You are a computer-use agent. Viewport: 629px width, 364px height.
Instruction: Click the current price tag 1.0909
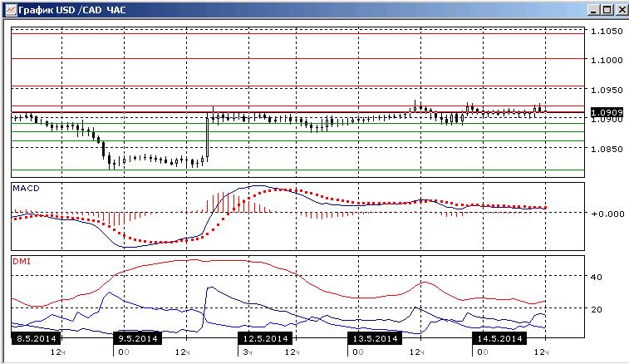(607, 112)
